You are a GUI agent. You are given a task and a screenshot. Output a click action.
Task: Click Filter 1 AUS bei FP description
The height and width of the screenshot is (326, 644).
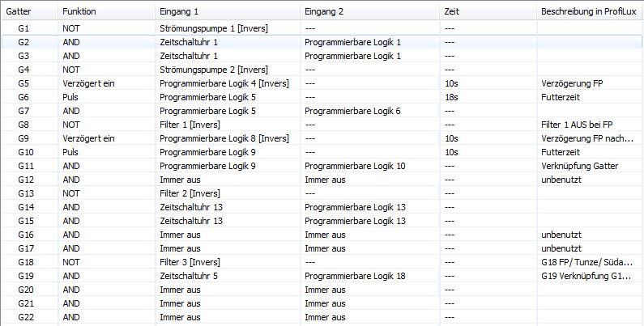tap(578, 124)
